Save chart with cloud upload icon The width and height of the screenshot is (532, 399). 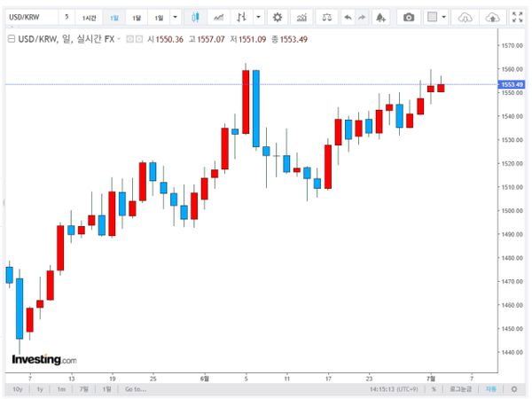(492, 17)
